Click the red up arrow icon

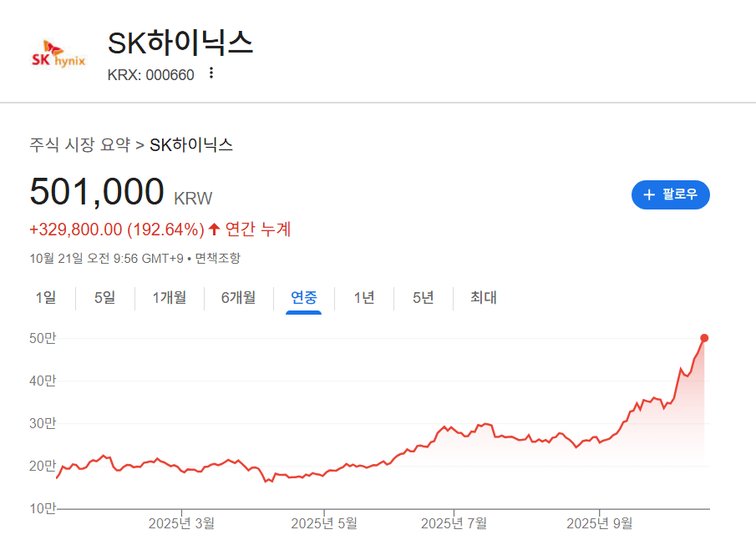click(214, 229)
